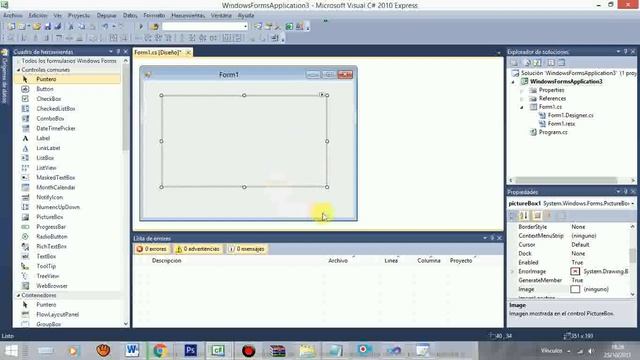The image size is (640, 360).
Task: Collapse the Controles comunes group
Action: point(18,70)
